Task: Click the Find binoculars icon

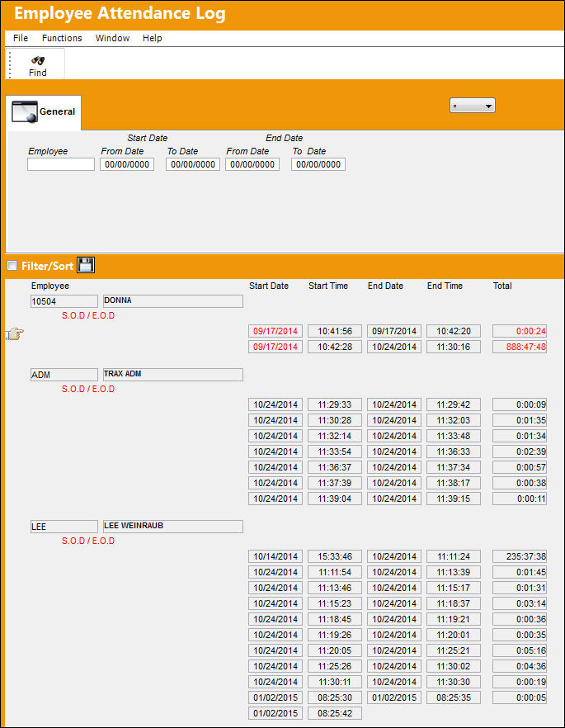Action: coord(38,60)
